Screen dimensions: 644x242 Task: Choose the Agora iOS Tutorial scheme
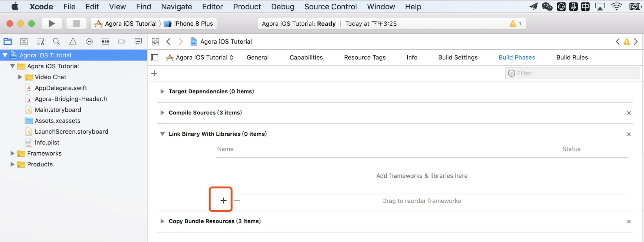pos(125,23)
